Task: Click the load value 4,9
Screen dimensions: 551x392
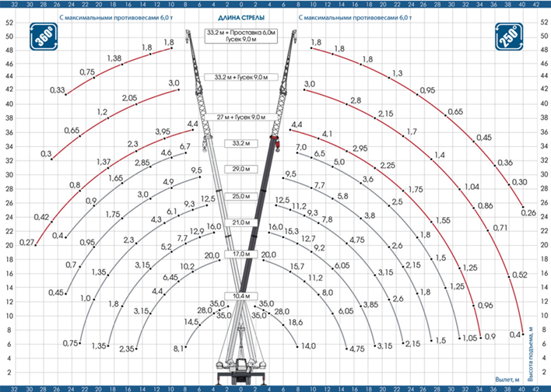Action: click(x=168, y=182)
